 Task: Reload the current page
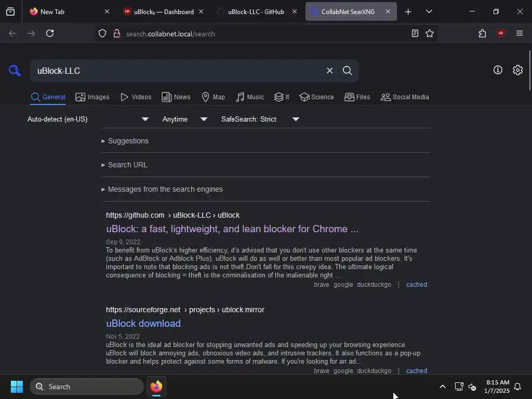50,33
